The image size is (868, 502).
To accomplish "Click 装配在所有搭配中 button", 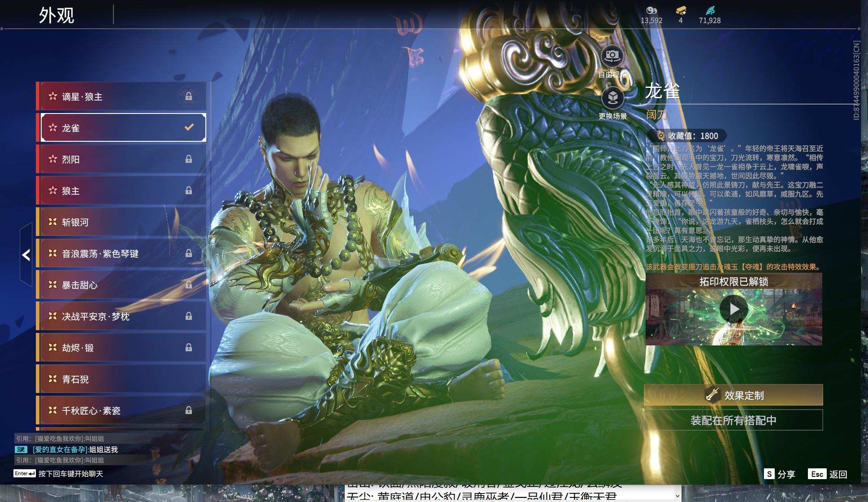I will pos(733,420).
